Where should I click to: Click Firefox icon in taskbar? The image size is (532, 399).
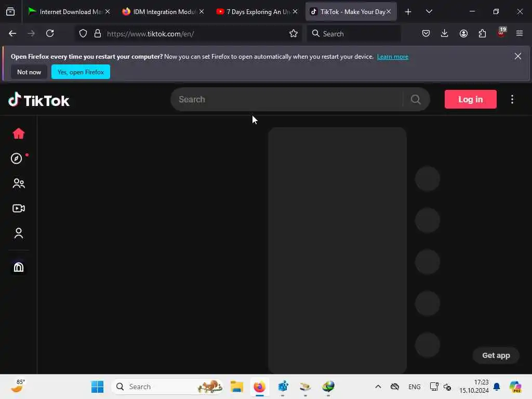point(260,387)
